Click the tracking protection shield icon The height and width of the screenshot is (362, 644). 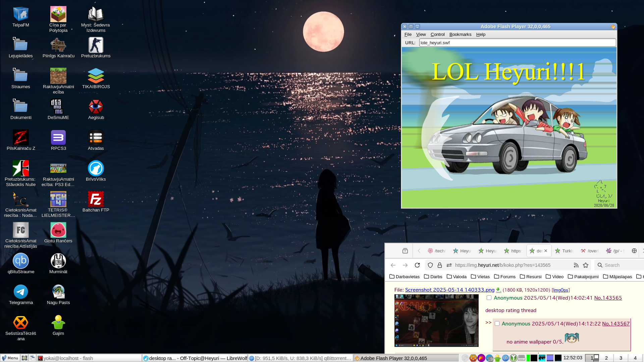pyautogui.click(x=430, y=265)
